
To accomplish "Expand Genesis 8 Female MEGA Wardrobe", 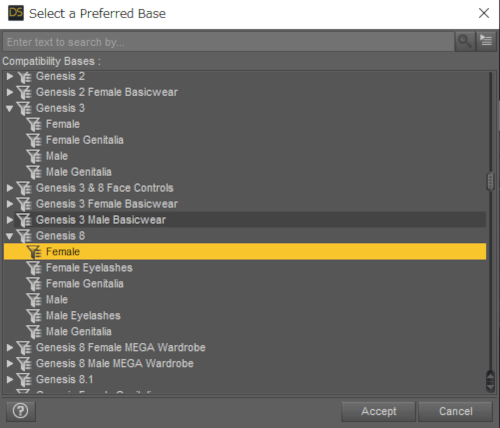I will pos(10,348).
